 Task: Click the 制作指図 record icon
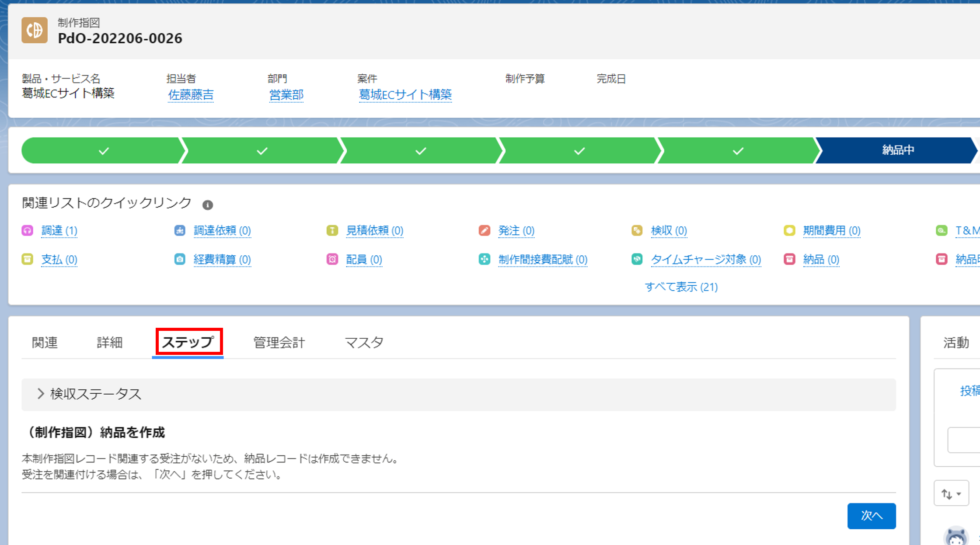35,30
